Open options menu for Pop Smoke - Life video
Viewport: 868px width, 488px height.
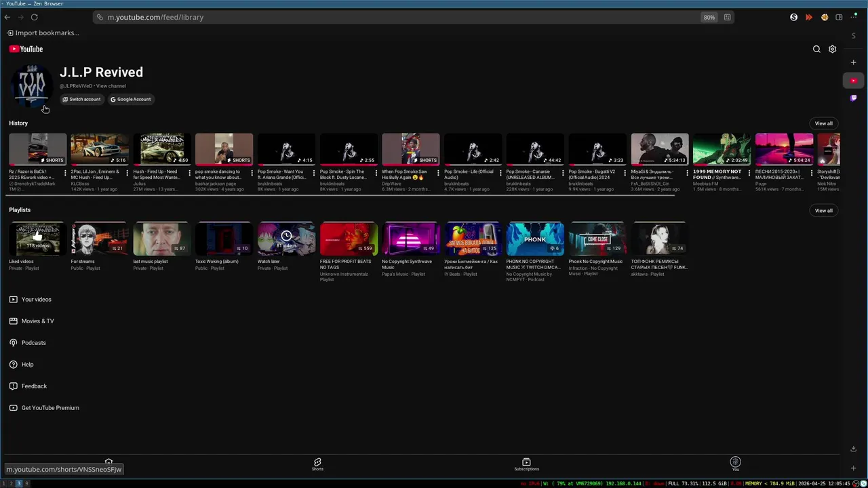pyautogui.click(x=500, y=173)
